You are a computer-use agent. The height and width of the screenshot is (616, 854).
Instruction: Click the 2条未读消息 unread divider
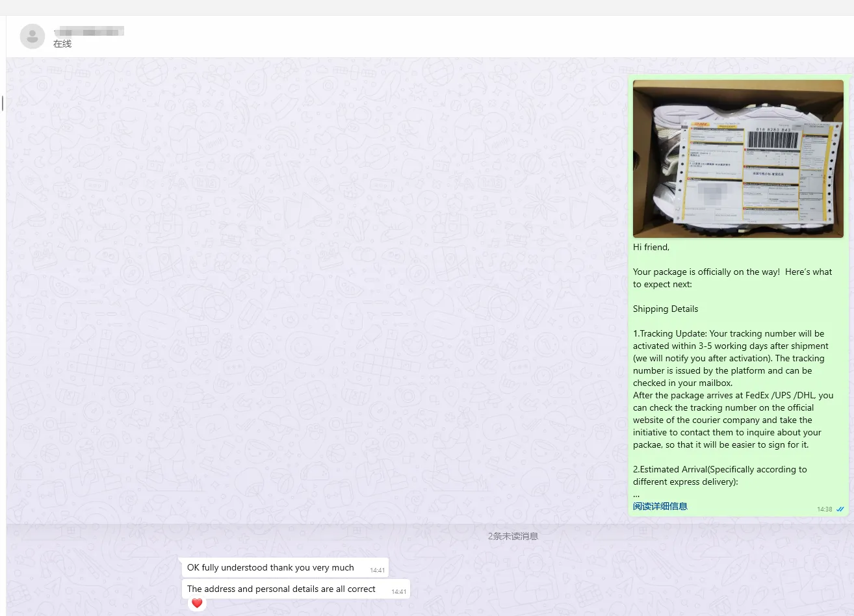click(513, 536)
